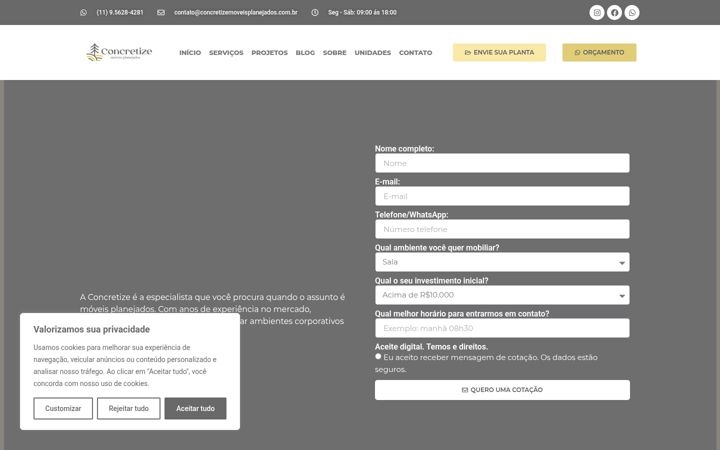Click Aceitar tudo in cookie banner
720x450 pixels.
tap(195, 408)
